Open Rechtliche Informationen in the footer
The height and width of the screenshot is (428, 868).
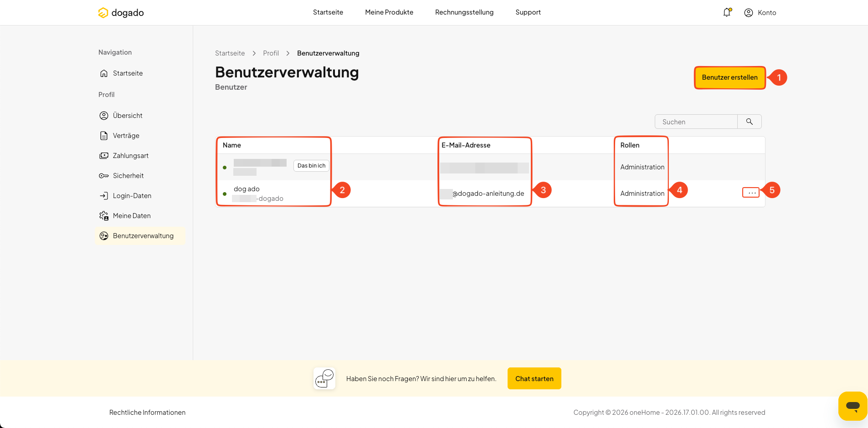147,413
